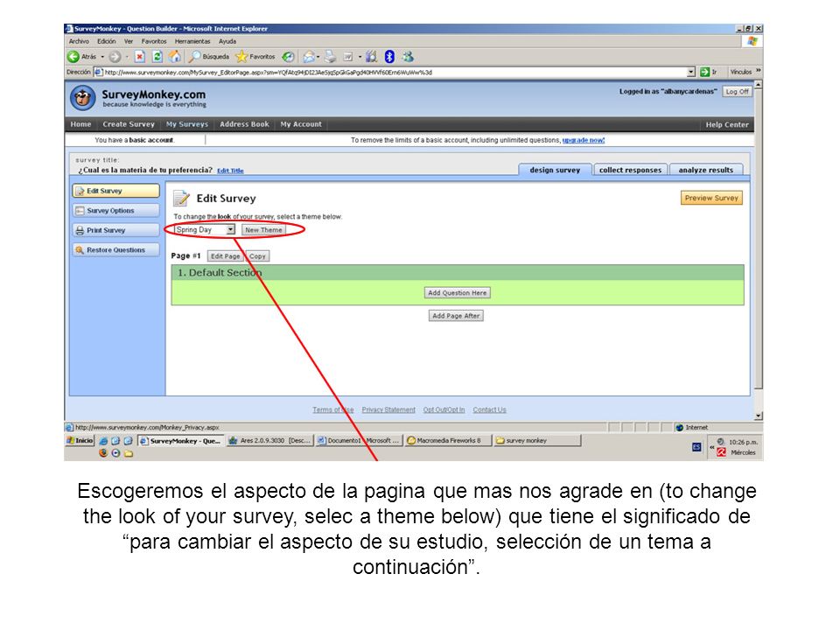Click the Preview Survey button
The width and height of the screenshot is (840, 630).
click(x=711, y=199)
